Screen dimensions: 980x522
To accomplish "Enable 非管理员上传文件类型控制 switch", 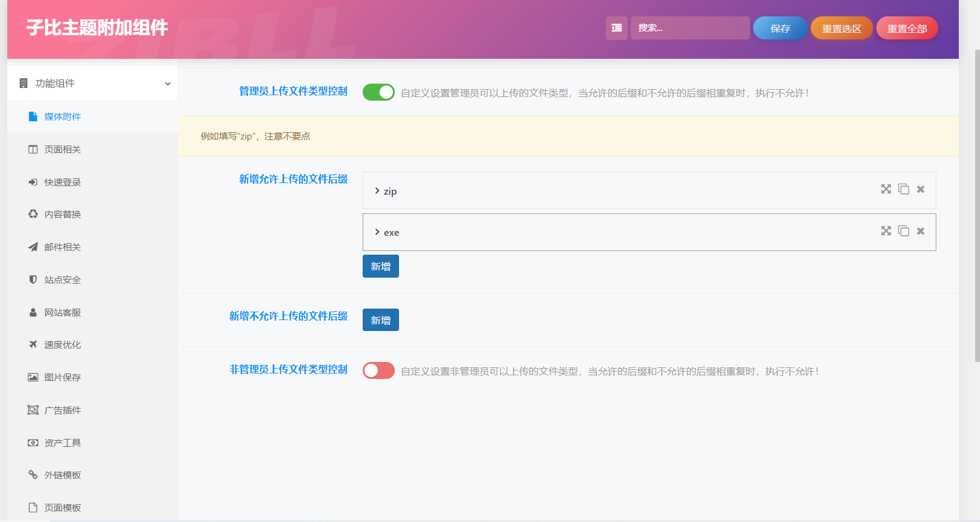I will tap(378, 370).
